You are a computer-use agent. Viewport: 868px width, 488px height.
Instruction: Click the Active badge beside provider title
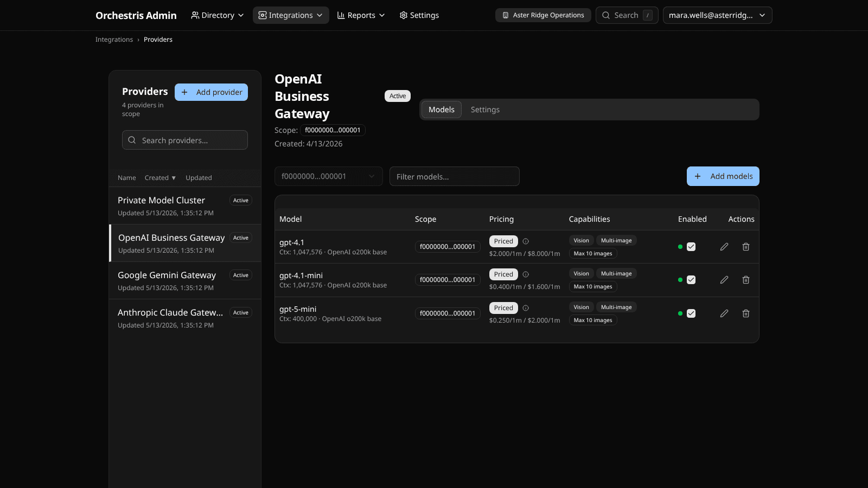pyautogui.click(x=398, y=96)
